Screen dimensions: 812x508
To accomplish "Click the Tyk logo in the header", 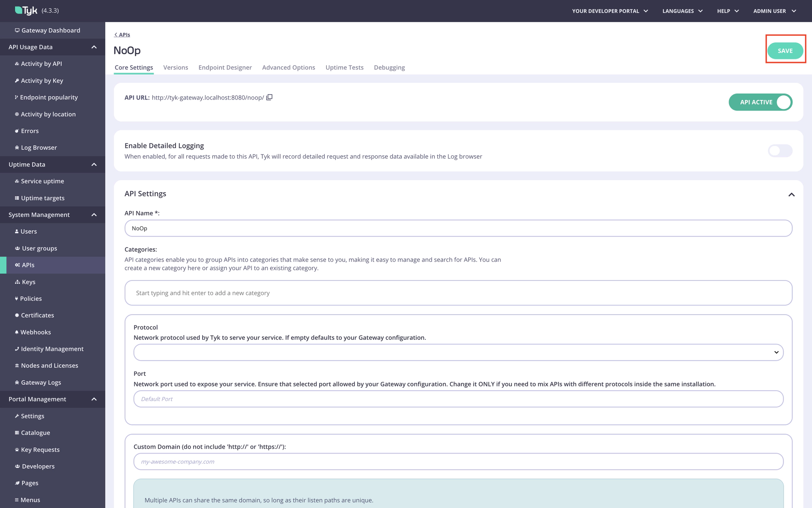I will point(26,11).
